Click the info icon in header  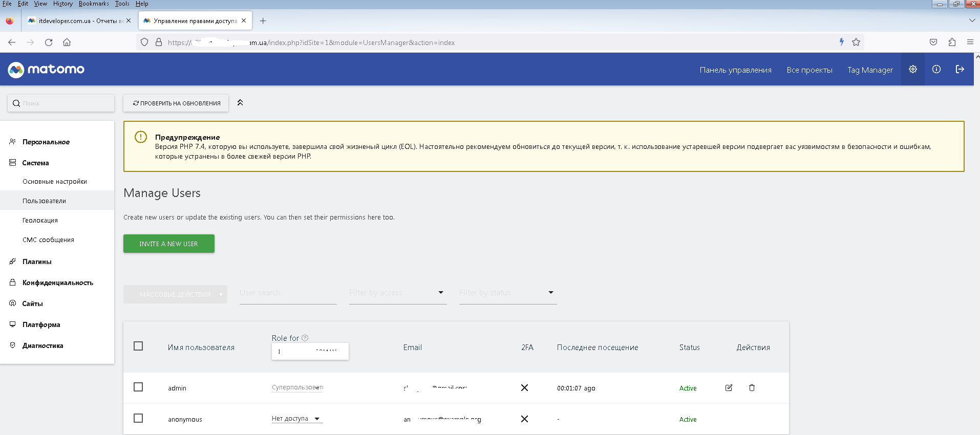936,70
